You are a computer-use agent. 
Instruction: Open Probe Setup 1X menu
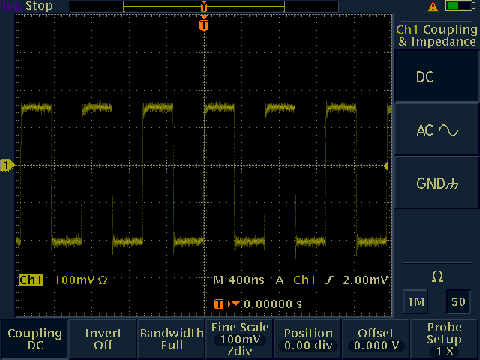click(445, 339)
